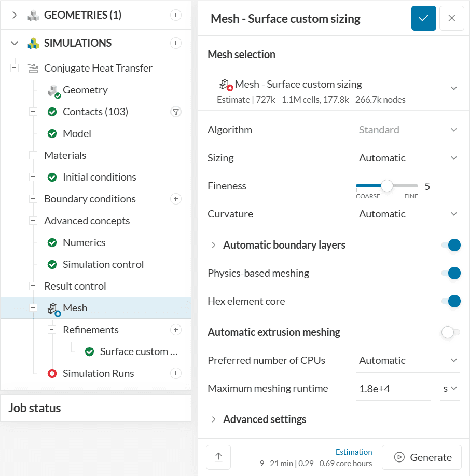Add a new simulation with plus icon
The height and width of the screenshot is (476, 470).
176,43
